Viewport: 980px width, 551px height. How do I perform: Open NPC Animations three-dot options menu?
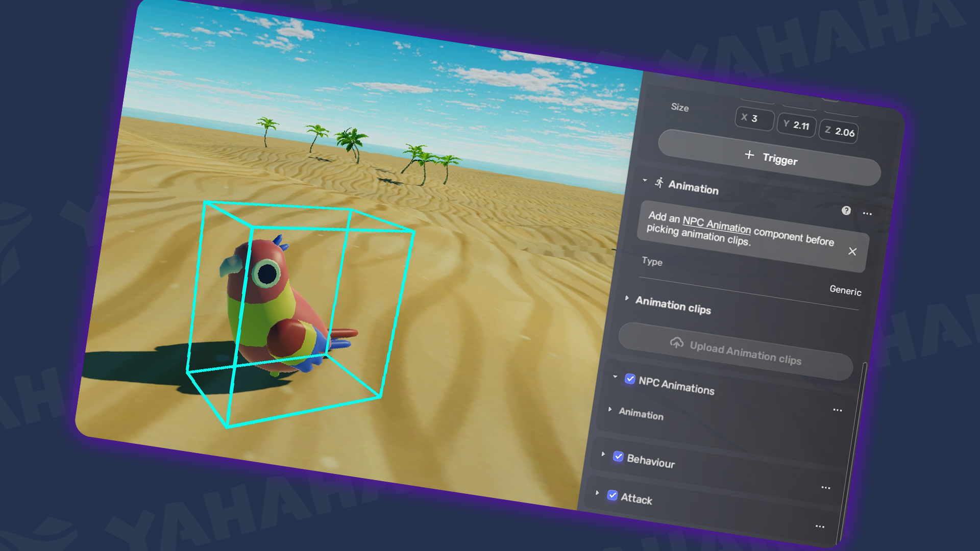click(837, 410)
